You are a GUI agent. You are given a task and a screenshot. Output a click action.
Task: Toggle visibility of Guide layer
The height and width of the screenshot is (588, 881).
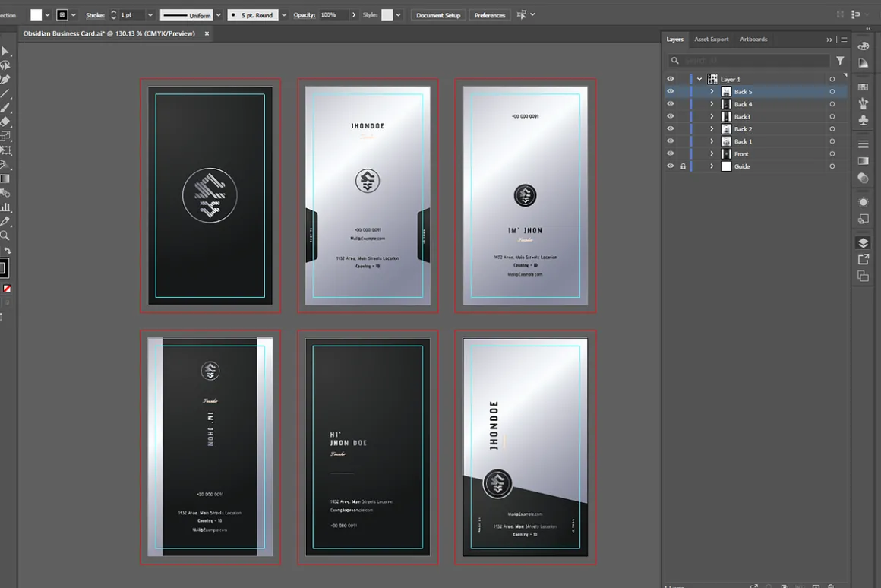(x=671, y=166)
